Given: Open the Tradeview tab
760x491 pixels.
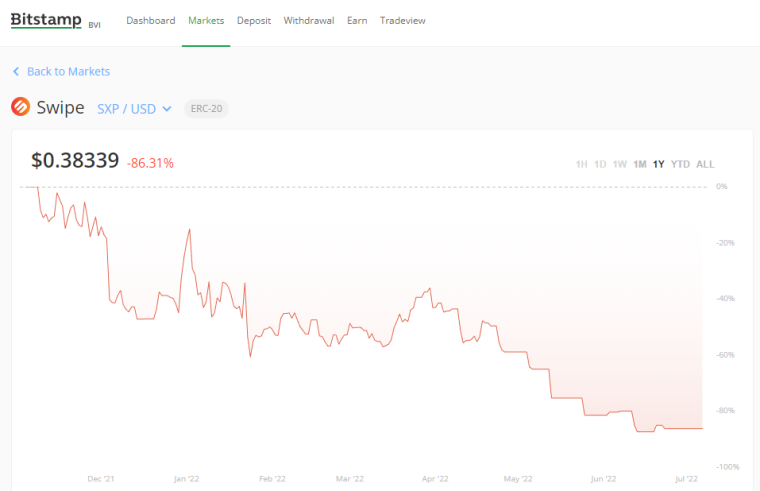Looking at the screenshot, I should coord(403,20).
